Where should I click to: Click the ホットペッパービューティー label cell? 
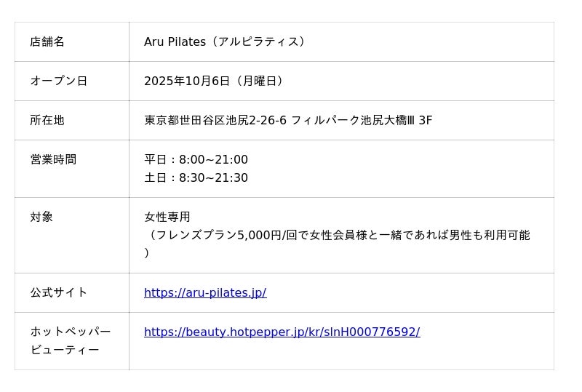click(x=70, y=340)
